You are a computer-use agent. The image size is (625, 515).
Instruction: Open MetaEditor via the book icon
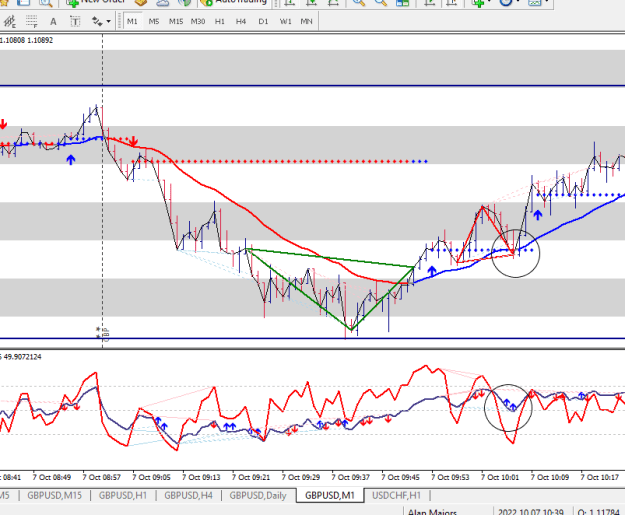point(141,3)
